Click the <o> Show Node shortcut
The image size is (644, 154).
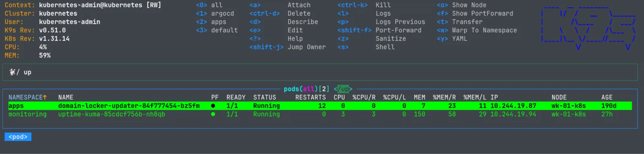tap(462, 5)
